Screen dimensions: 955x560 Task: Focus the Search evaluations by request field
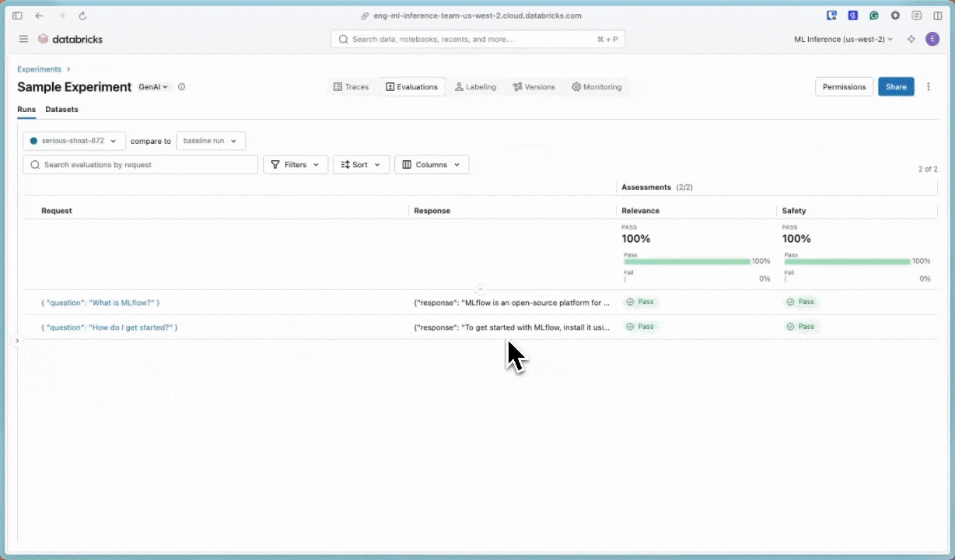pyautogui.click(x=141, y=165)
